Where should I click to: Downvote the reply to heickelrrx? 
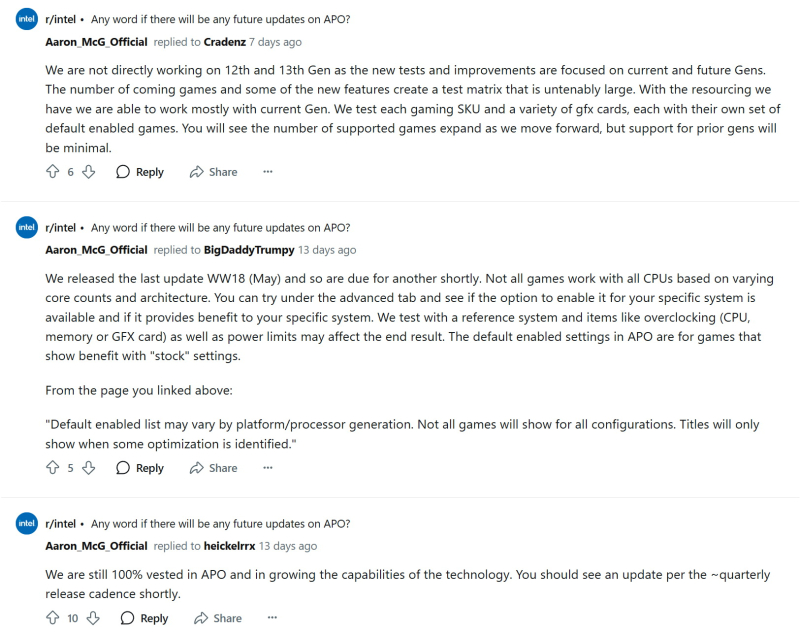[x=93, y=618]
